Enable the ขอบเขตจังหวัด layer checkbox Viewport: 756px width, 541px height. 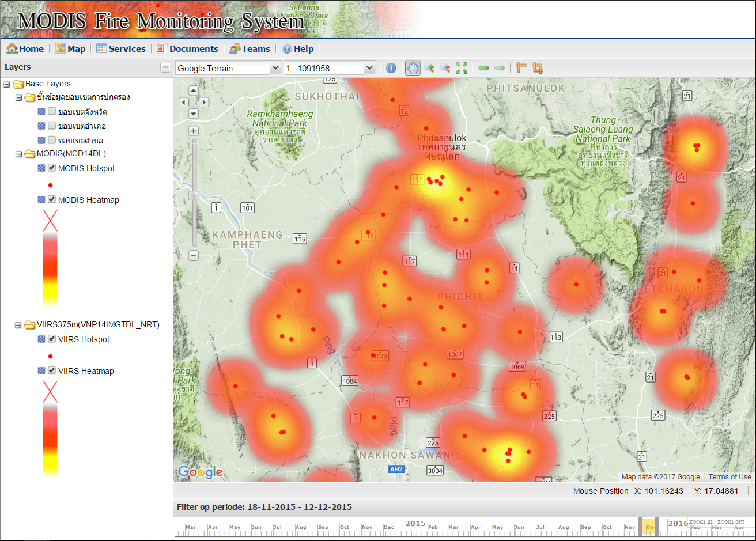(52, 111)
